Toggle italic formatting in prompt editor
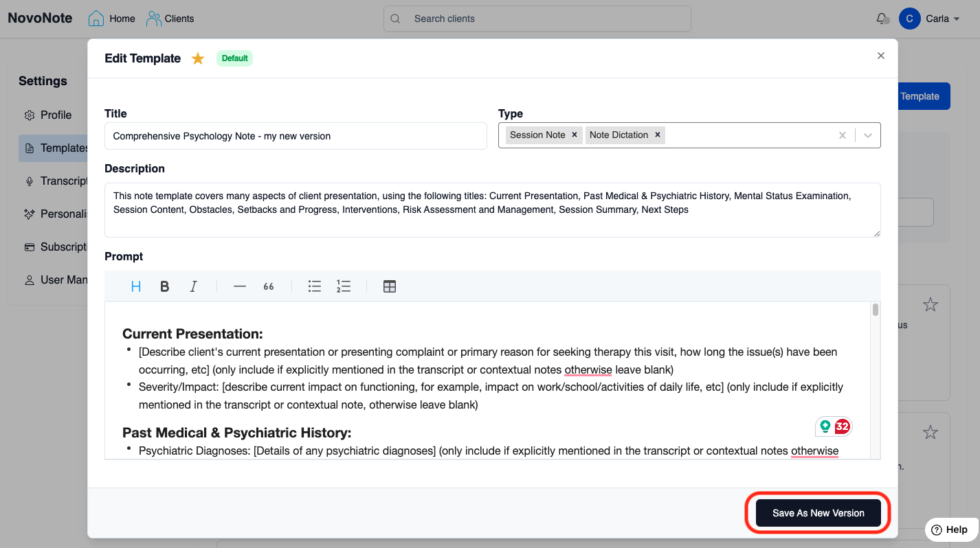This screenshot has width=980, height=548. click(x=194, y=286)
